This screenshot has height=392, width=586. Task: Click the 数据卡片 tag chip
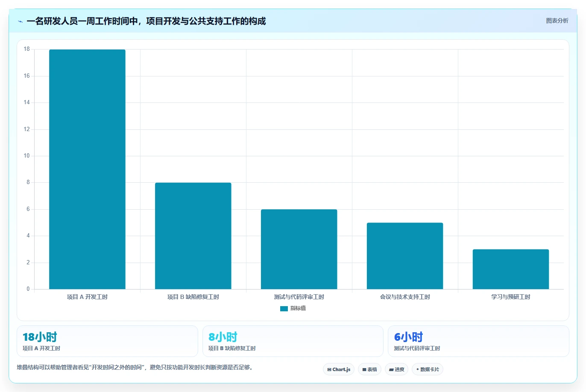(x=428, y=369)
